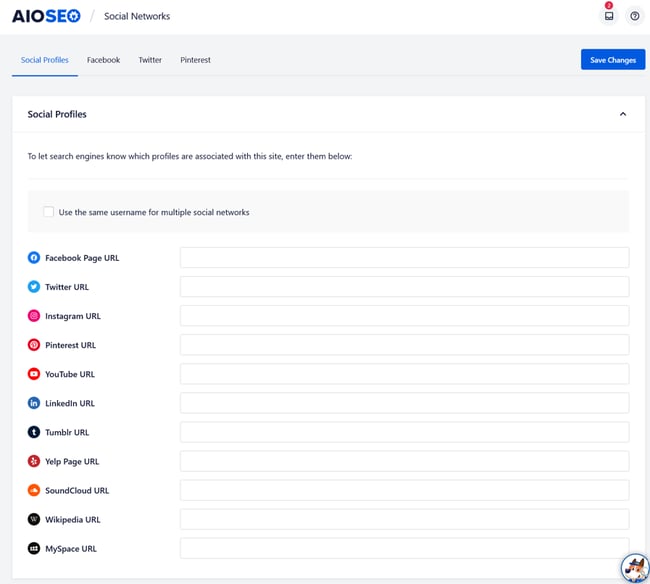Screen dimensions: 650x584
Task: Click the Twitter bird icon
Action: coord(34,287)
